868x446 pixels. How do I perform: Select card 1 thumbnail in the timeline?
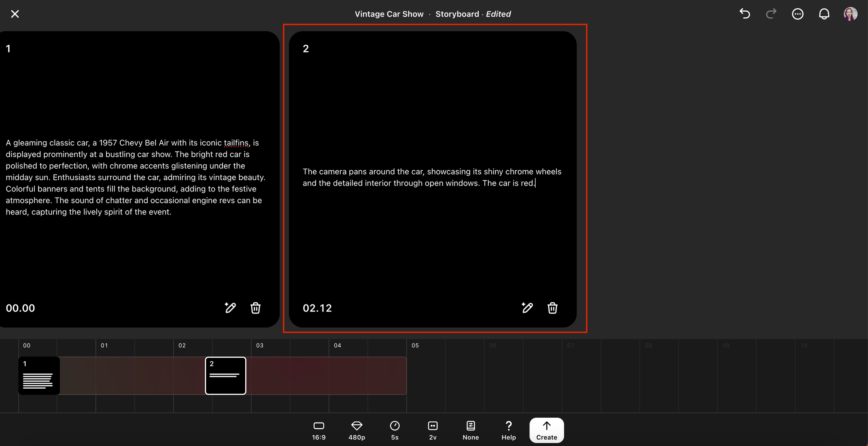(39, 376)
